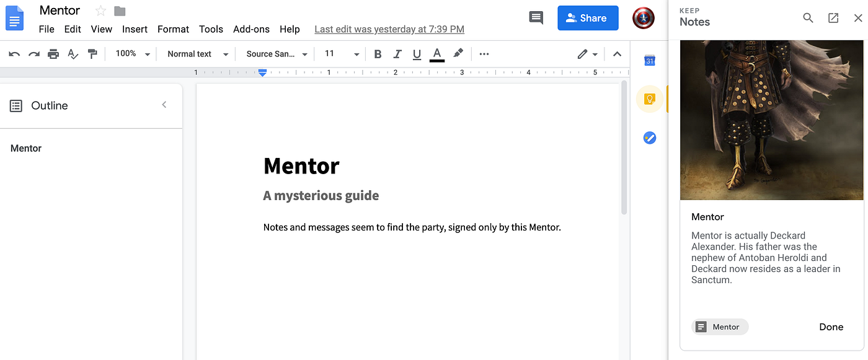Toggle Bold formatting

[x=378, y=54]
